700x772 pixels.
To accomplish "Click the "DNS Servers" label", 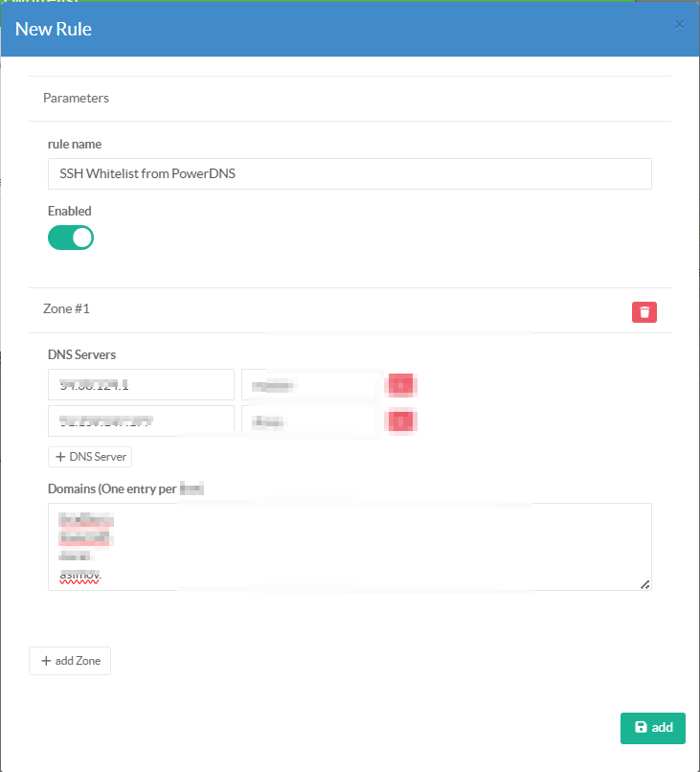I will click(x=81, y=354).
